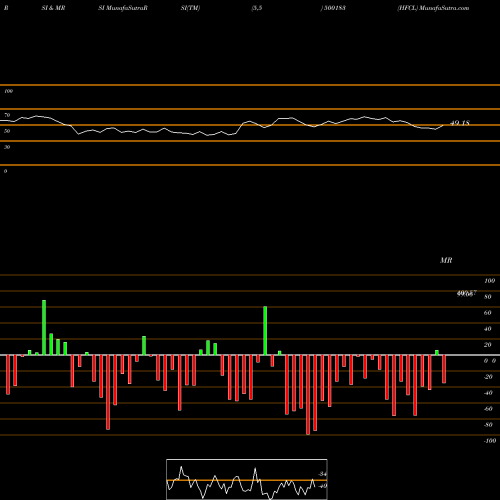The width and height of the screenshot is (500, 500).
Task: Click the '(HFCL) MunafaSutra.com' header text
Action: 433,8
